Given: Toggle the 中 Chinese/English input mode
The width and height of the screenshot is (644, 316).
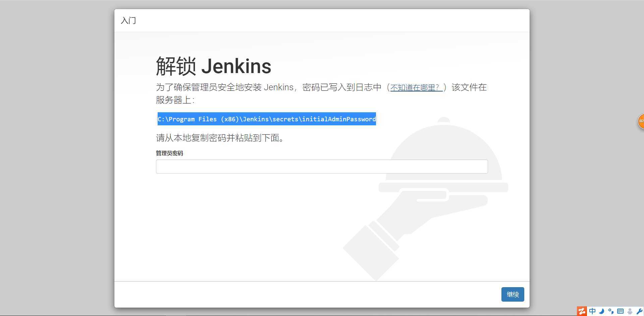Looking at the screenshot, I should pyautogui.click(x=592, y=311).
